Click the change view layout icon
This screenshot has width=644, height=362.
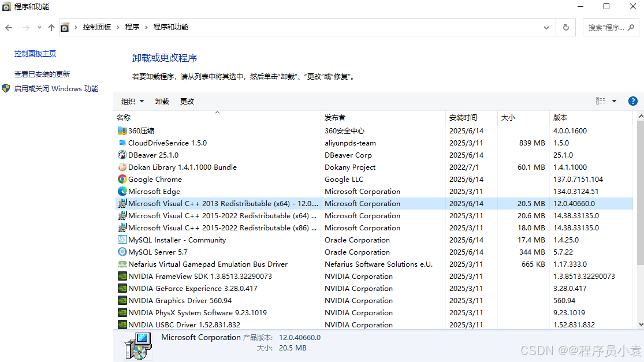pos(601,101)
